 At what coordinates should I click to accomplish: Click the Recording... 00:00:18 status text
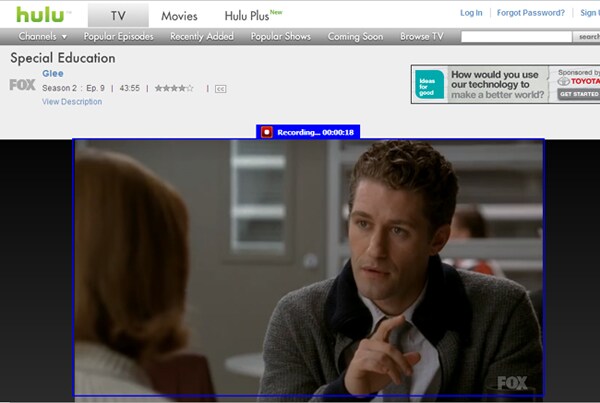point(315,132)
